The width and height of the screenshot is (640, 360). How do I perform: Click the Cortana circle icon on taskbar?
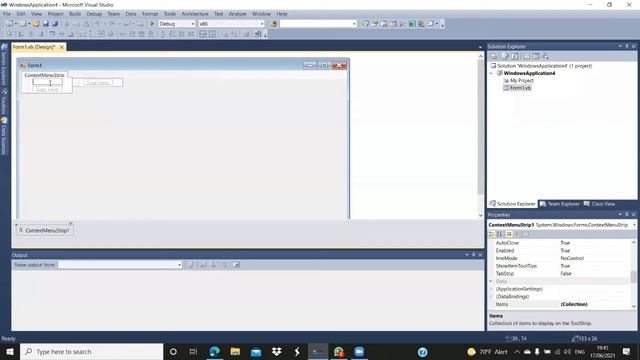coord(173,351)
